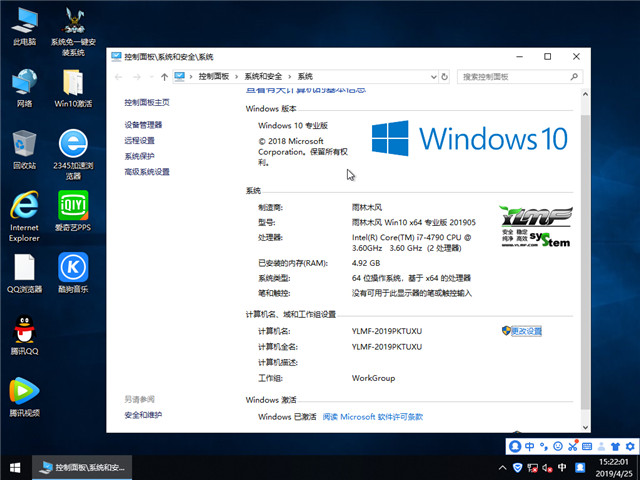
Task: Click 控制面板\系统和安全 taskbar button
Action: pos(82,468)
